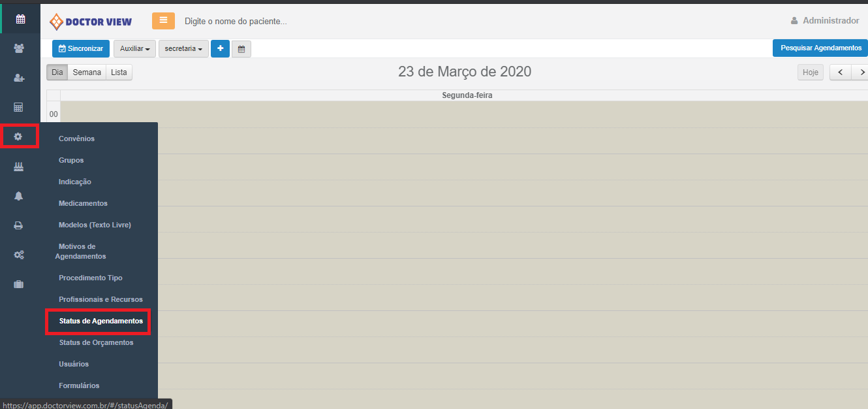868x409 pixels.
Task: Click the settings gear sidebar icon
Action: click(x=18, y=137)
